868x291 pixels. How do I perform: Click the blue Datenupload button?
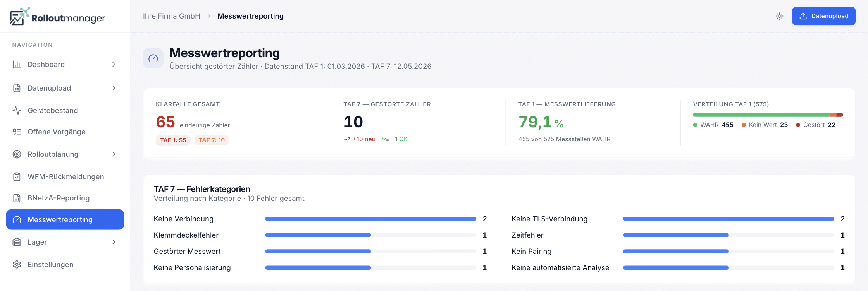[x=823, y=16]
